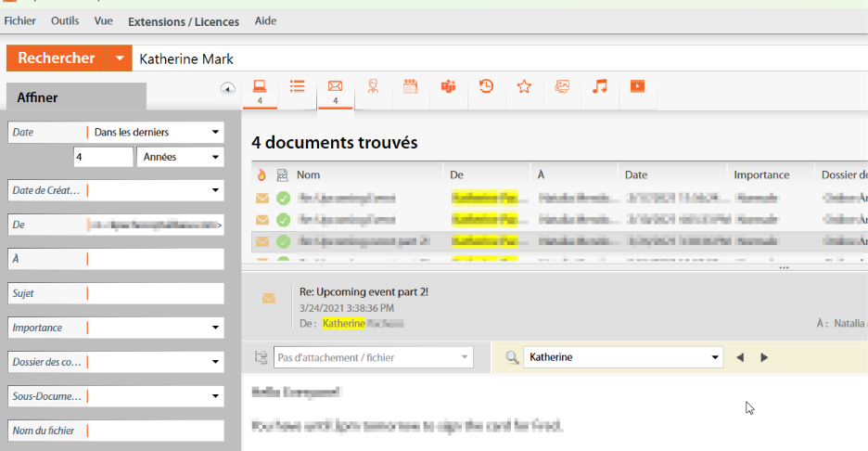Expand the Rechercher button dropdown arrow
This screenshot has height=451, width=868.
pyautogui.click(x=119, y=58)
